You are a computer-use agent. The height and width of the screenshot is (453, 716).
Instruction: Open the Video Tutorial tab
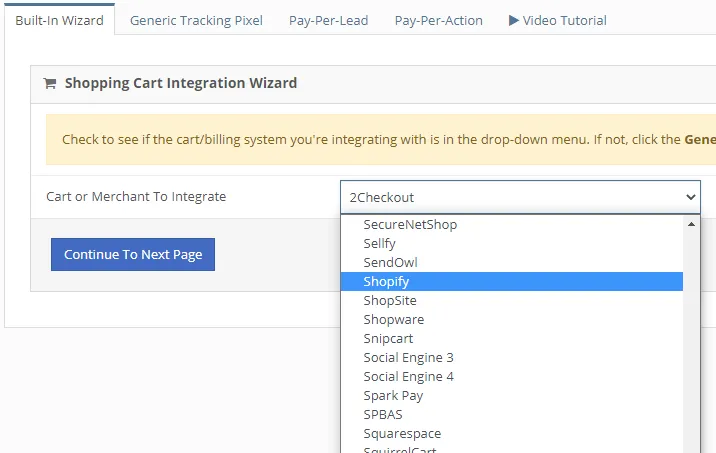click(x=558, y=21)
